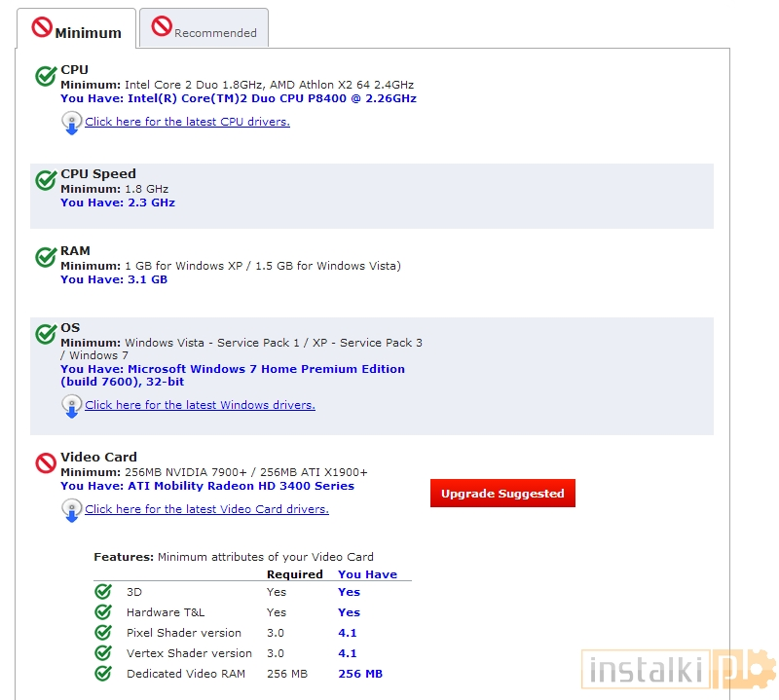Click the Windows drivers download icon
The image size is (779, 700).
(x=71, y=407)
